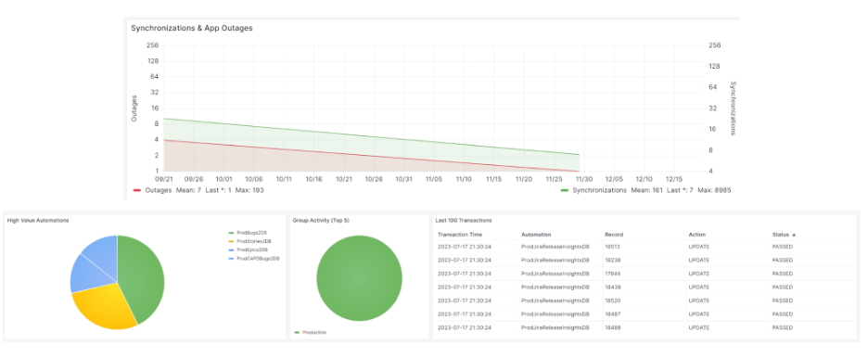This screenshot has height=358, width=868.
Task: Toggle the Outages series in the chart legend
Action: pos(158,190)
